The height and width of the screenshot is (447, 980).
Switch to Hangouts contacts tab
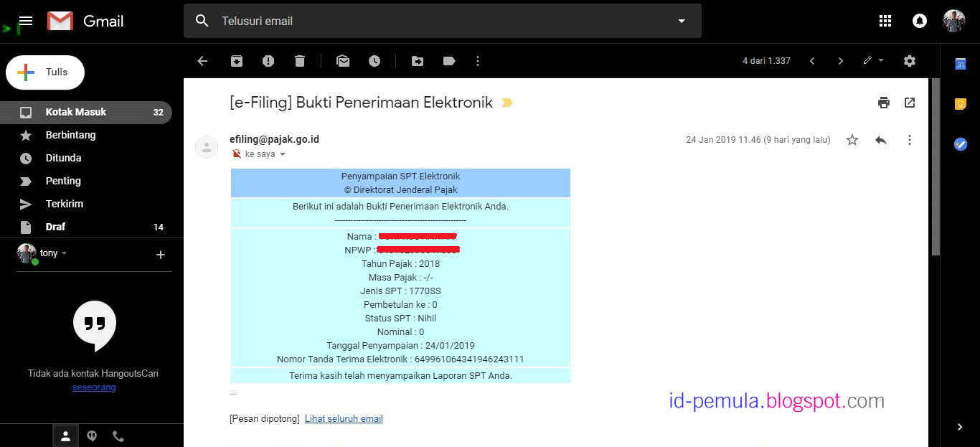(65, 436)
